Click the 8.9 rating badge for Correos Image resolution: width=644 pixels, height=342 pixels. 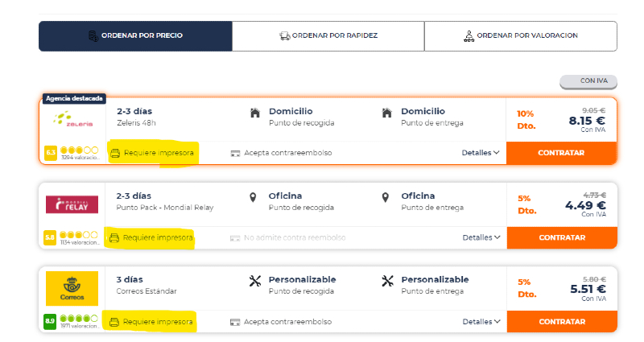tap(50, 322)
